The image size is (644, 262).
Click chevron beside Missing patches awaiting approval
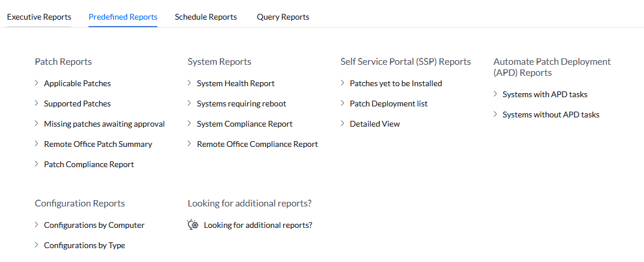36,123
